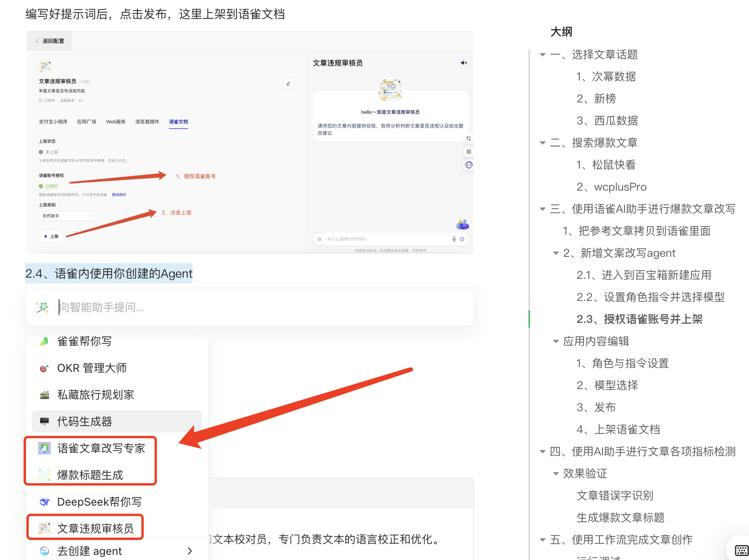Collapse 二、搜索爆款文章 outline section

coord(543,143)
